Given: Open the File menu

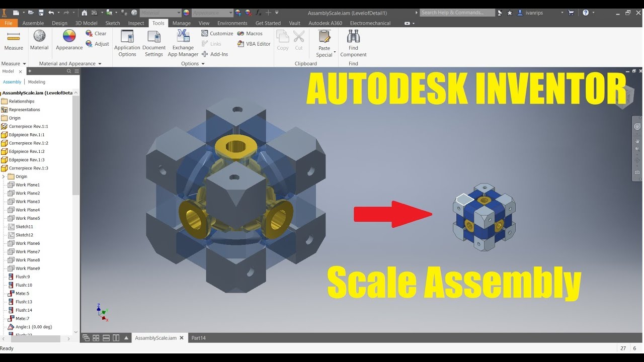Looking at the screenshot, I should point(9,23).
